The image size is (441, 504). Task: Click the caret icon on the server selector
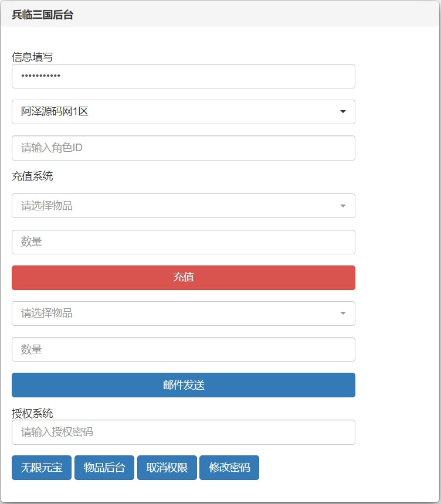coord(344,112)
